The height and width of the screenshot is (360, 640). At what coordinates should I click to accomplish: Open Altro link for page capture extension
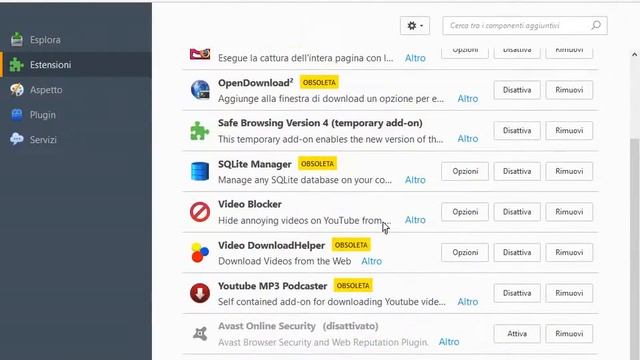pyautogui.click(x=415, y=58)
